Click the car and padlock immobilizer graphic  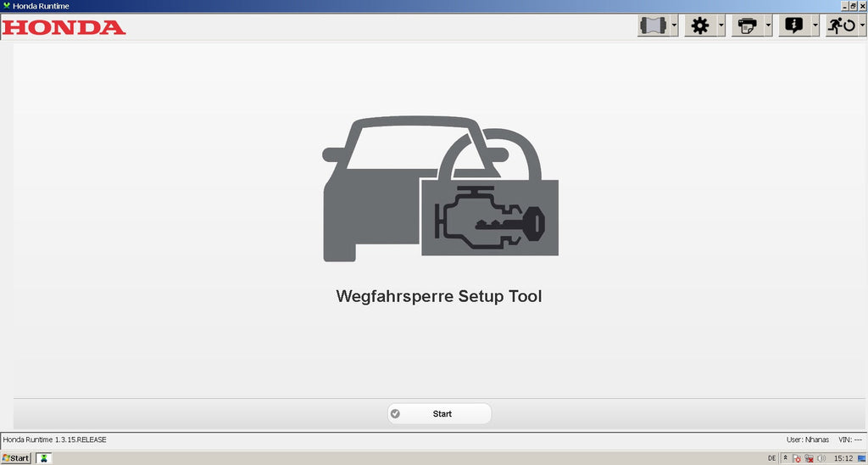coord(440,189)
